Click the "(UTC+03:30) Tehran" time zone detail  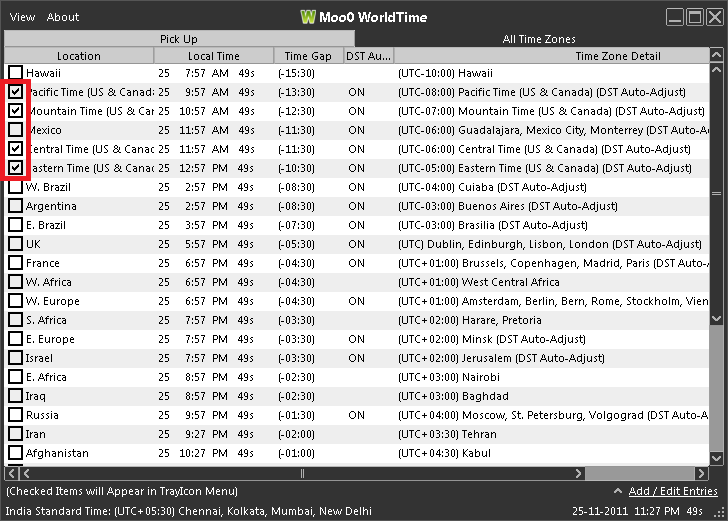447,434
